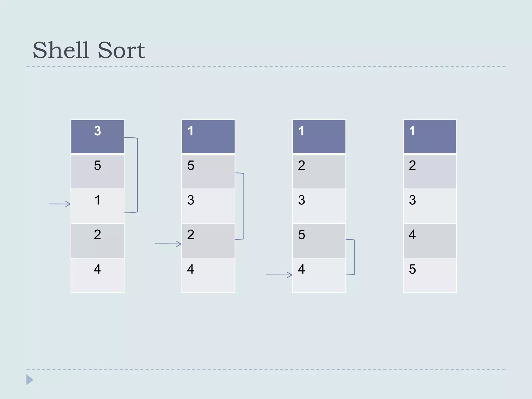This screenshot has height=399, width=532.
Task: Click the bottom cell 4 in first column
Action: [97, 275]
